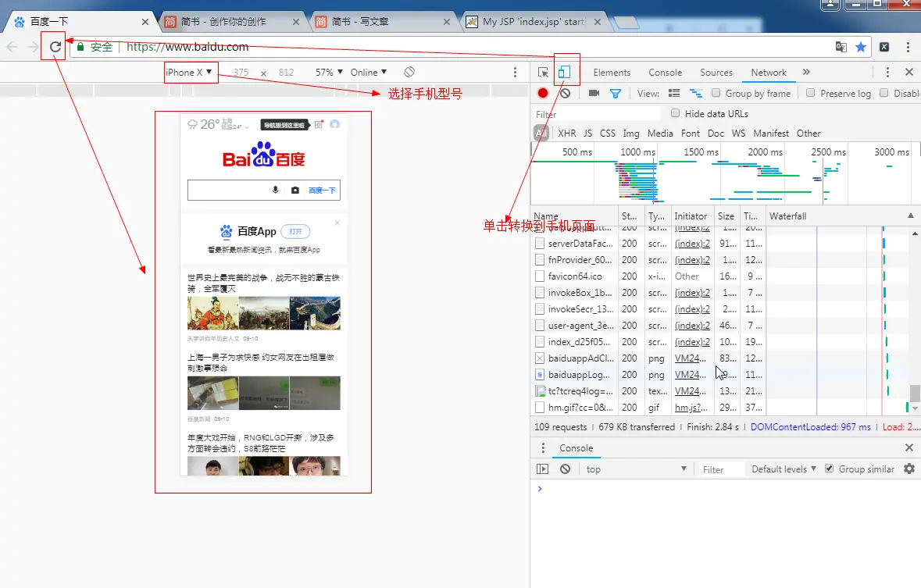Click 百度一下 search button
This screenshot has width=921, height=588.
(x=322, y=191)
